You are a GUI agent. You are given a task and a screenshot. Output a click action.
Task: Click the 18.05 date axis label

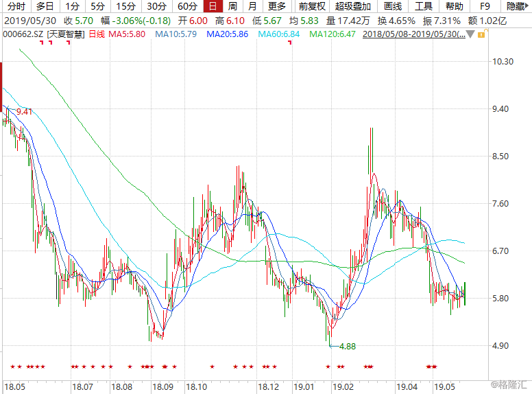coord(15,387)
